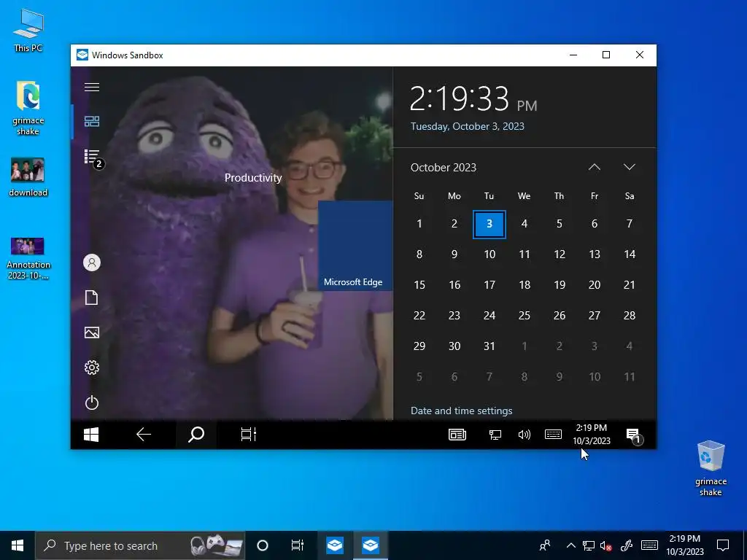
Task: Click the host Type here to search box
Action: (139, 545)
